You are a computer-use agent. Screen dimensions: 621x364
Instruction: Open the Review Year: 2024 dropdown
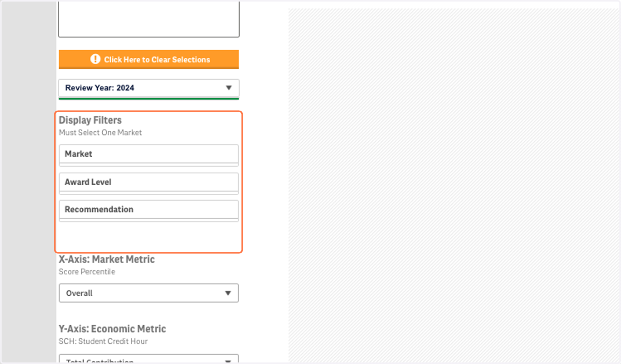coord(149,88)
